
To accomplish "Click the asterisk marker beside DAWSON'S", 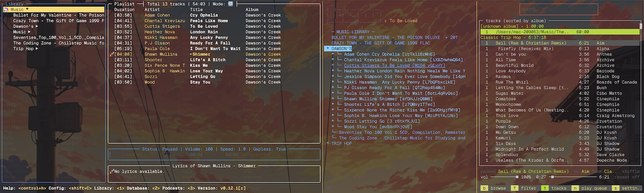I will [x=328, y=49].
